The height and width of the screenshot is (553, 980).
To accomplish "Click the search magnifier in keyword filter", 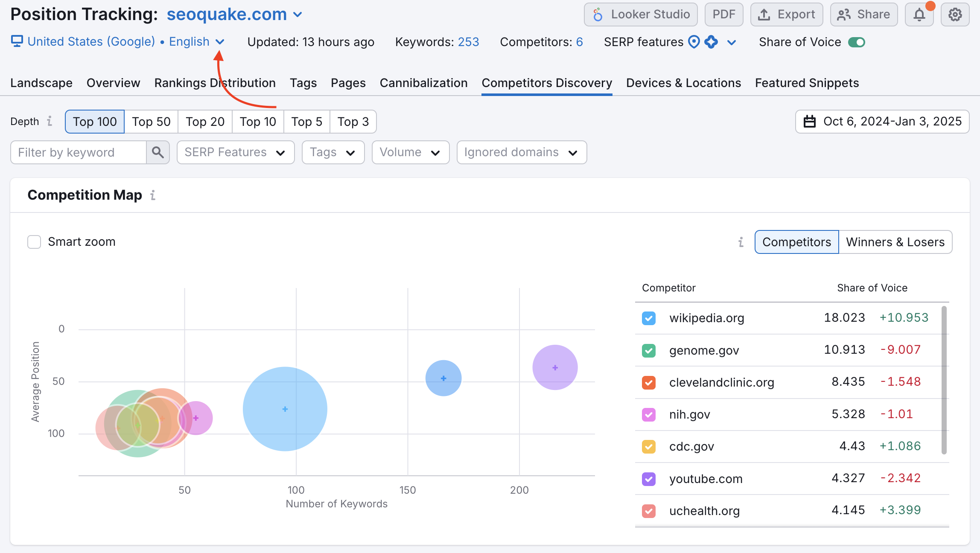I will tap(158, 152).
